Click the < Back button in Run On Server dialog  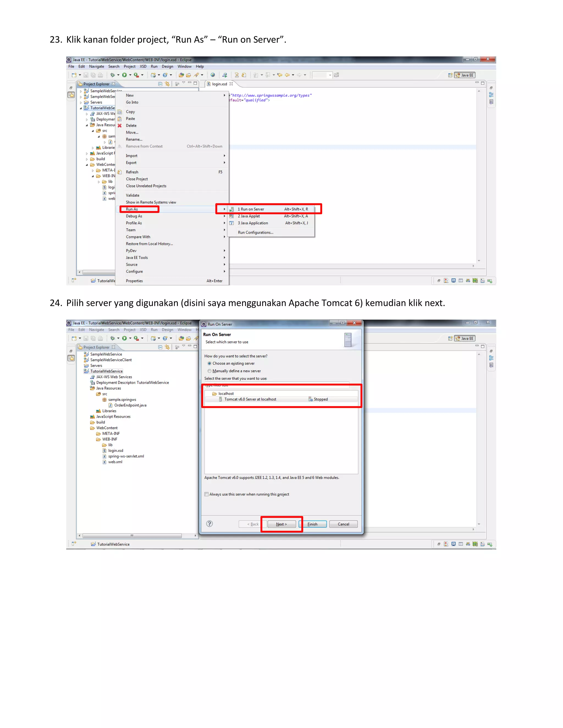tap(252, 524)
